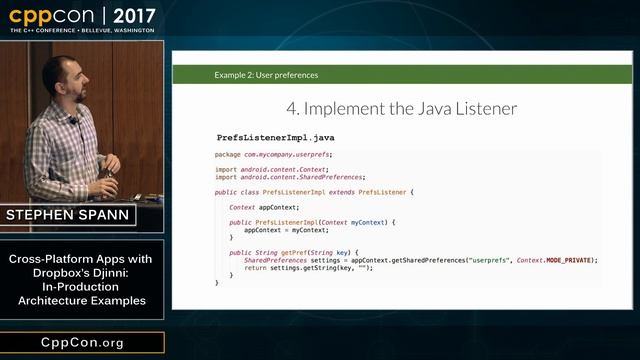Click the 'Example 2: User preferences' header

click(x=266, y=75)
